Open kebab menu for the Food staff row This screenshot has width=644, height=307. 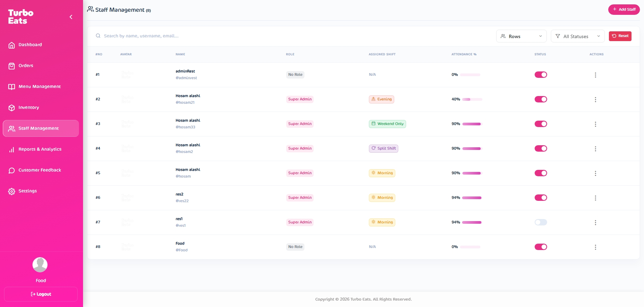[595, 247]
